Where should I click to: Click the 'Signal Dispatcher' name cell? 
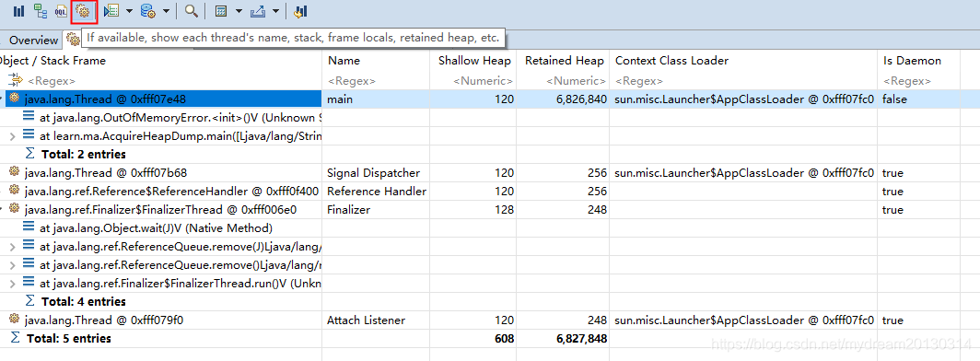pyautogui.click(x=374, y=172)
